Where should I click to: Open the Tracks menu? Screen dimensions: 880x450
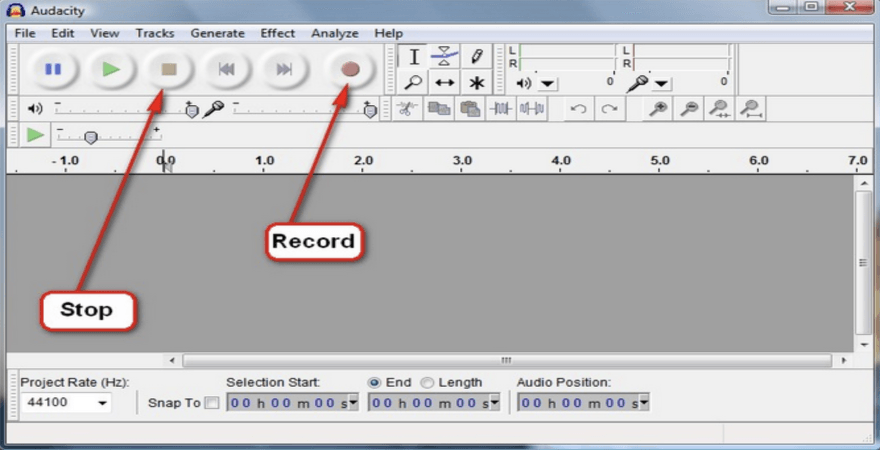click(155, 33)
